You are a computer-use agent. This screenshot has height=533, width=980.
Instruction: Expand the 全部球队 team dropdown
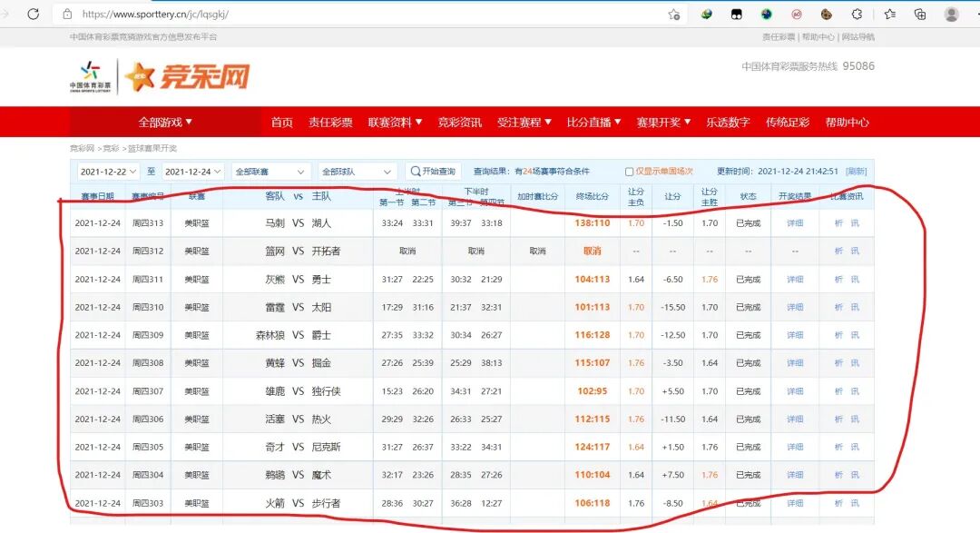coord(357,172)
